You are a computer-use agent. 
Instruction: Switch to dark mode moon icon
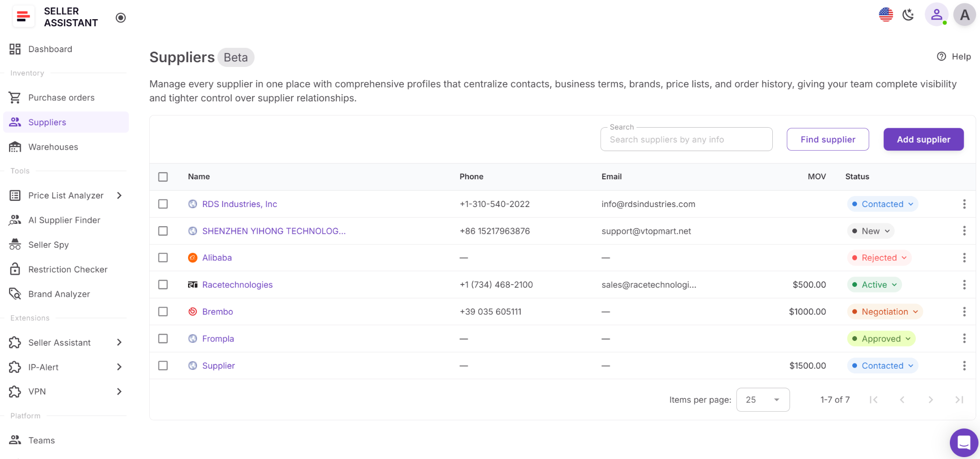coord(908,15)
